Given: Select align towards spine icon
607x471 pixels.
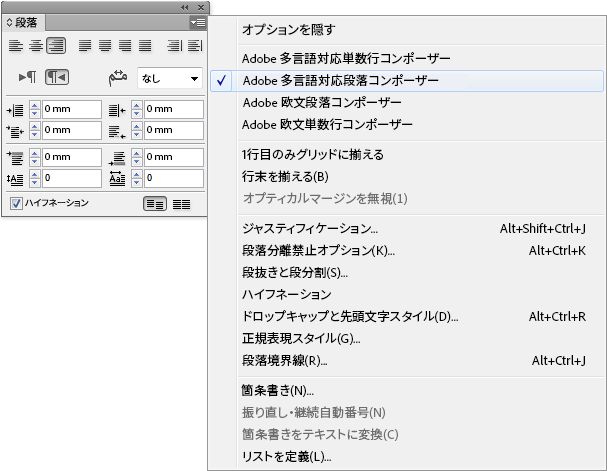Looking at the screenshot, I should [174, 46].
